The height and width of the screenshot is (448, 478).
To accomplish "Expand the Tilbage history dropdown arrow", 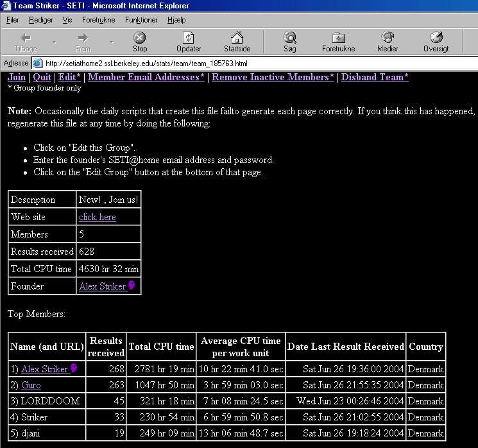I will click(x=55, y=42).
